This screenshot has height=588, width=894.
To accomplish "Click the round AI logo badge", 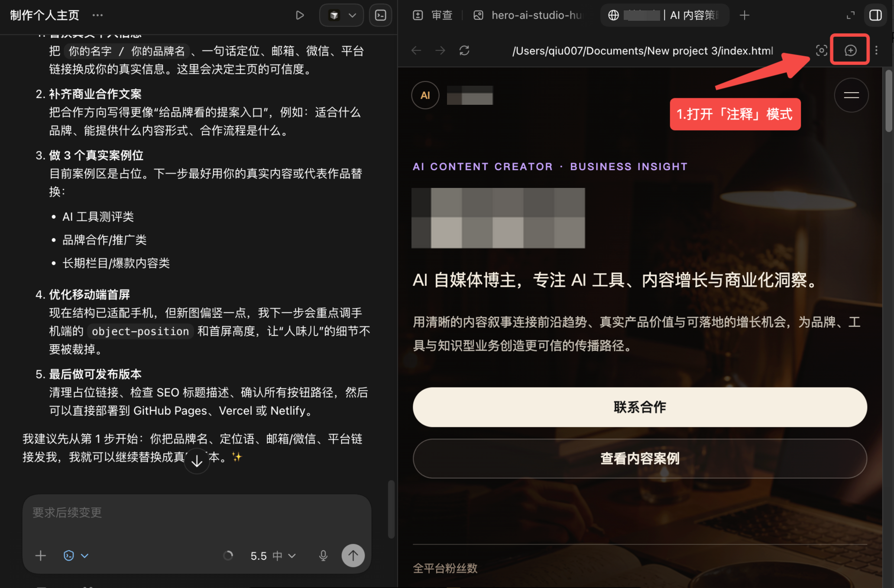I will [425, 95].
